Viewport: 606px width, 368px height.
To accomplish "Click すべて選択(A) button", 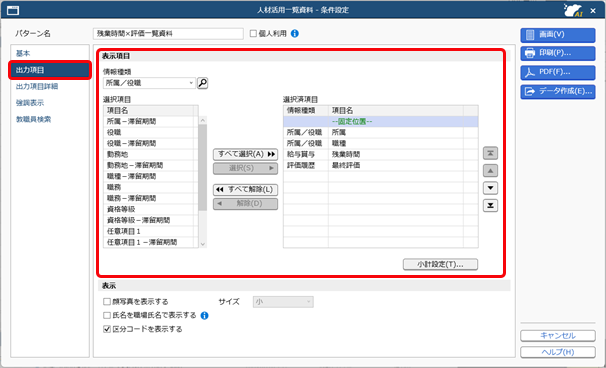I will click(x=245, y=154).
